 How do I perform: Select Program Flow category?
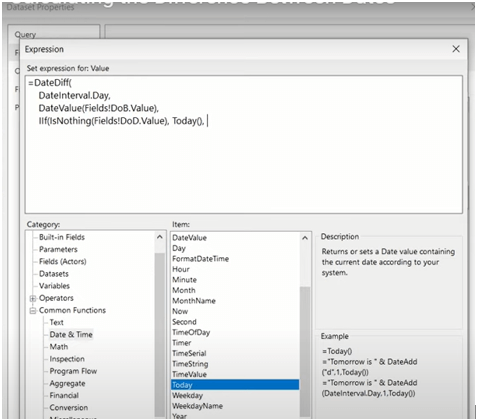click(x=73, y=371)
